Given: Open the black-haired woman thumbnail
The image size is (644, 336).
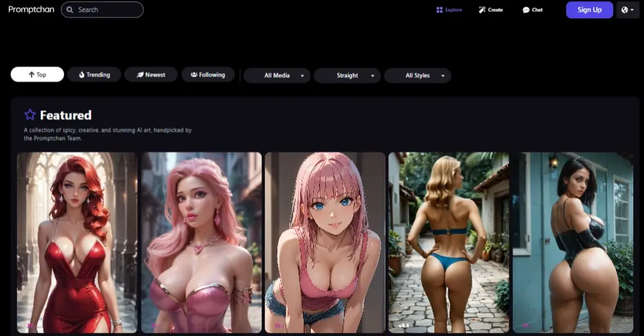Looking at the screenshot, I should point(573,242).
